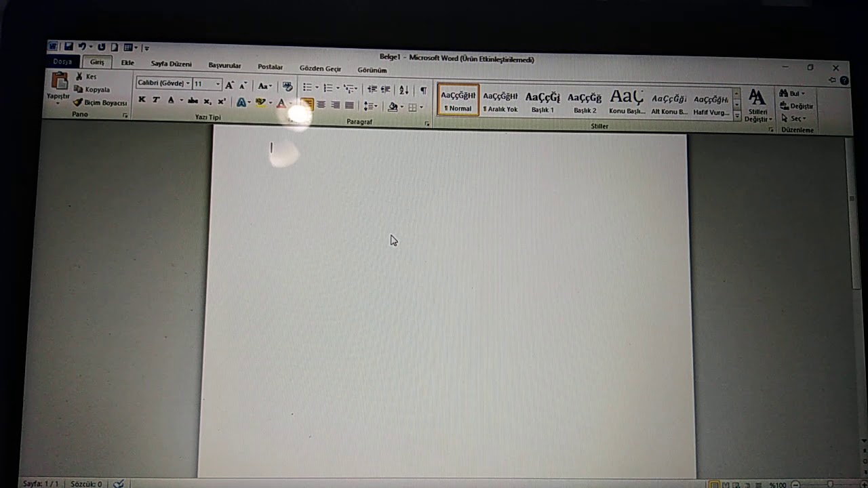This screenshot has width=868, height=488.
Task: Click the Save icon in quick access toolbar
Action: 68,47
